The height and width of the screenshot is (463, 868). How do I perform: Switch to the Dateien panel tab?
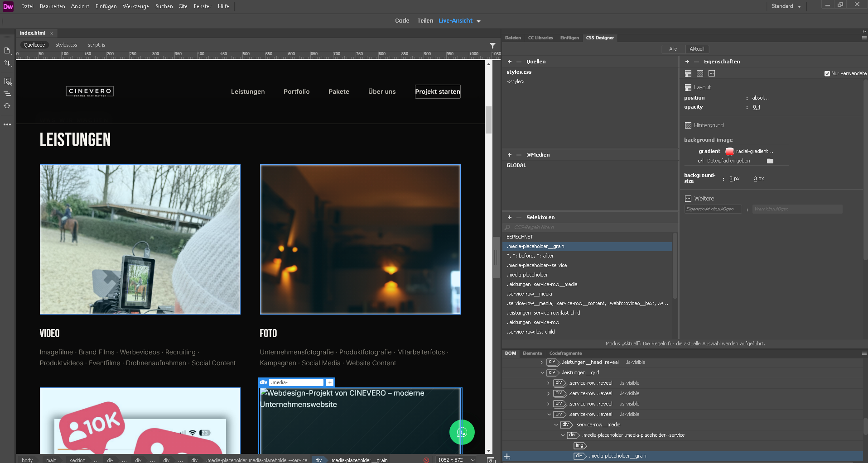[x=513, y=38]
